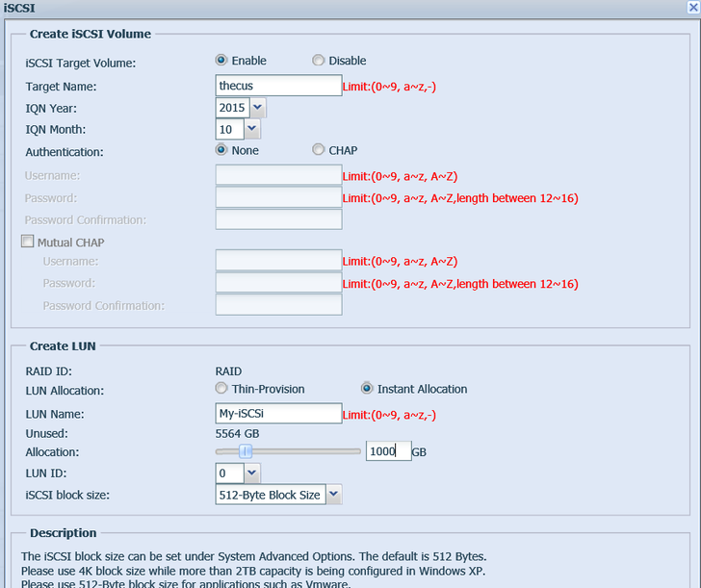
Task: Click the Authentication Password field
Action: [278, 197]
